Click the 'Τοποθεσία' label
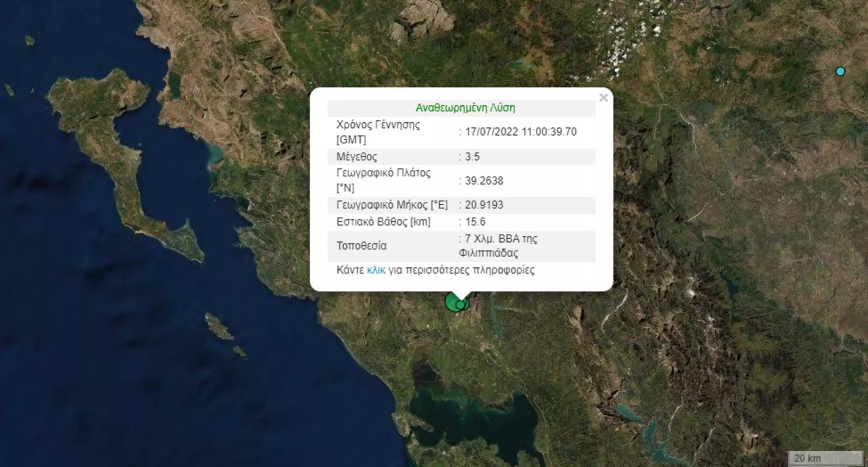 click(x=362, y=246)
